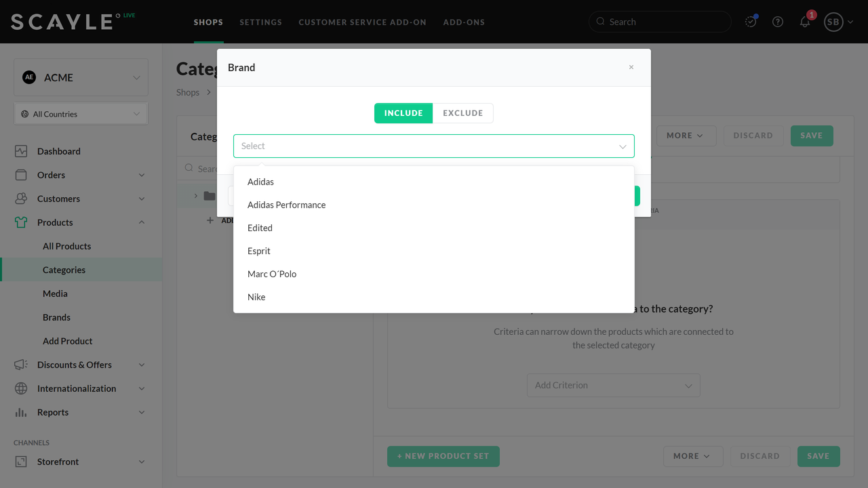Open the help question mark icon
The image size is (868, 488).
(x=778, y=22)
